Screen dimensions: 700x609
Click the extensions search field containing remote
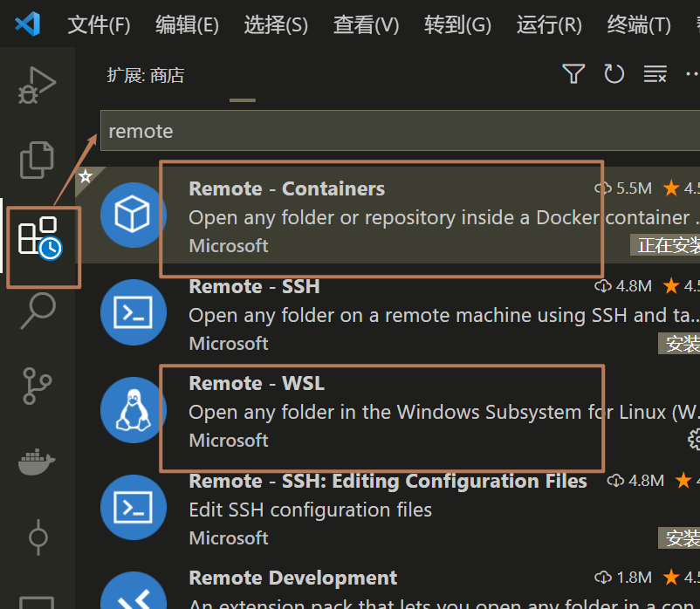tap(400, 131)
